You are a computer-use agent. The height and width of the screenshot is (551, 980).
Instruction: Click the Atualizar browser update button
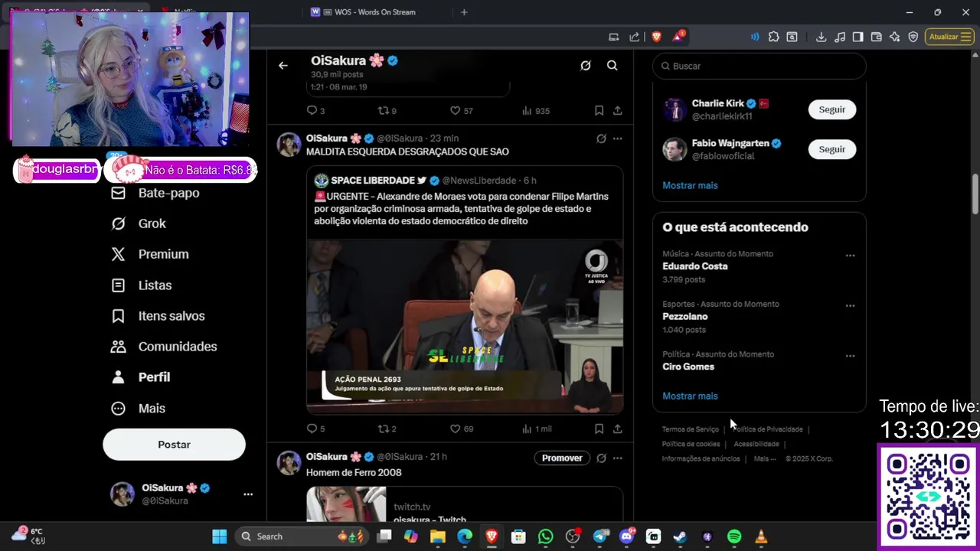click(949, 37)
